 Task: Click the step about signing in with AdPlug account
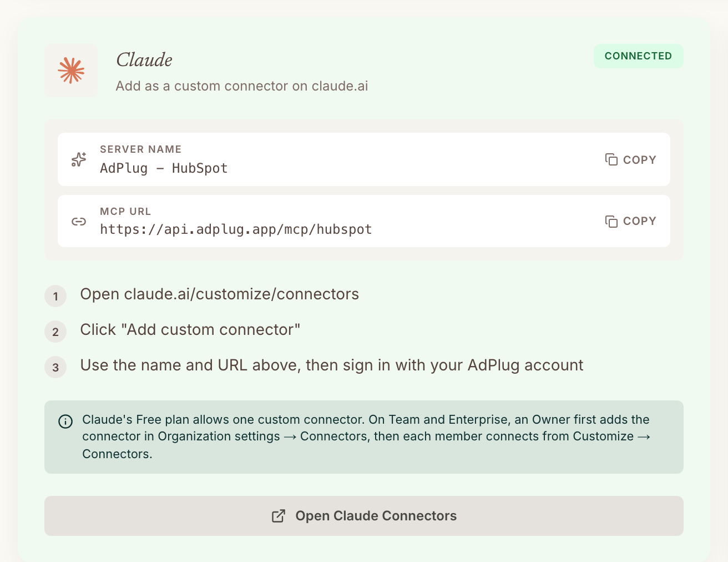point(332,365)
